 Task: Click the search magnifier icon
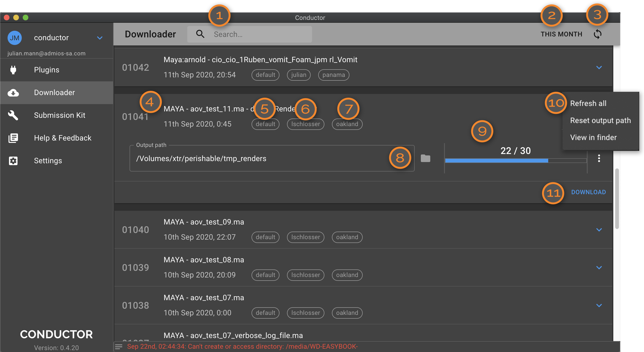coord(200,34)
